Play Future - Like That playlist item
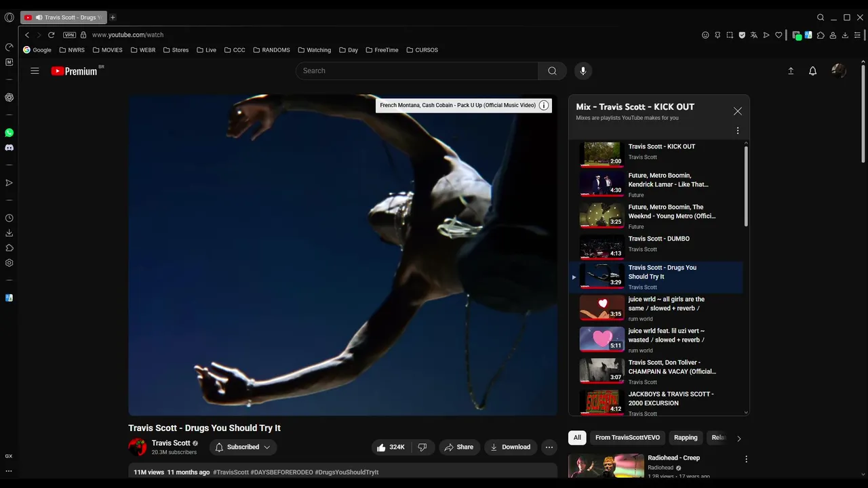This screenshot has height=488, width=868. (655, 184)
